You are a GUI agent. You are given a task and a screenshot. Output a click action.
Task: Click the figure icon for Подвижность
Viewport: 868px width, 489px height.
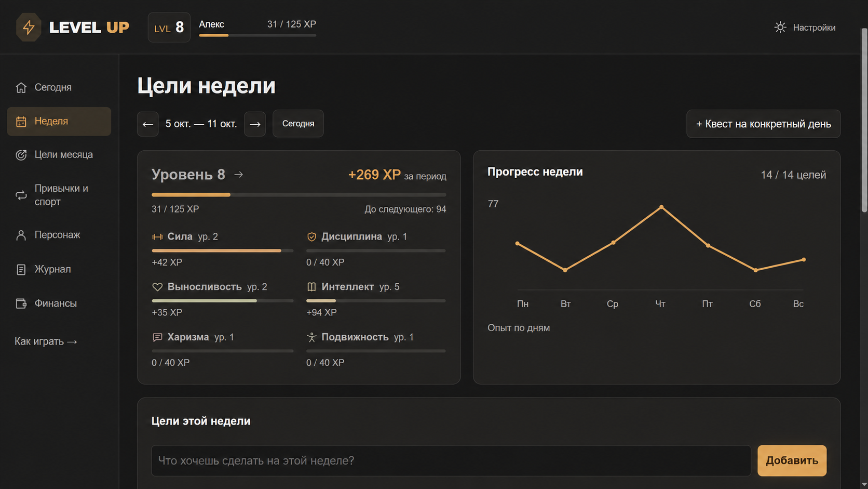pos(311,337)
